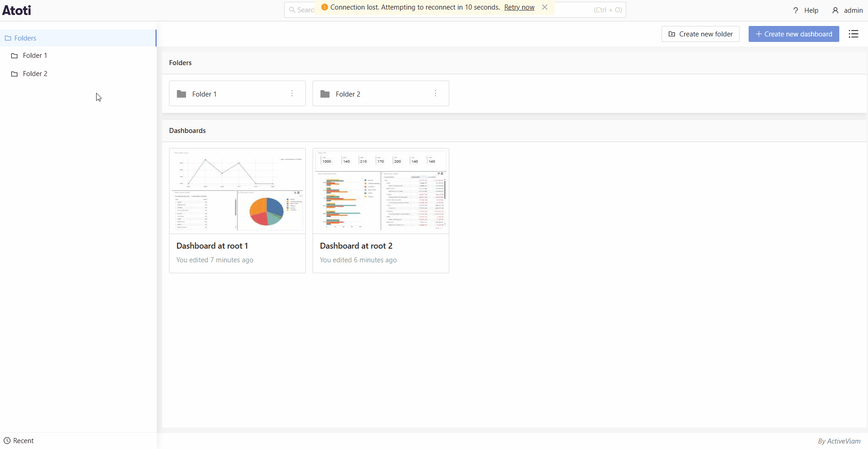
Task: Open Folder 1 three-dot options menu
Action: [292, 93]
